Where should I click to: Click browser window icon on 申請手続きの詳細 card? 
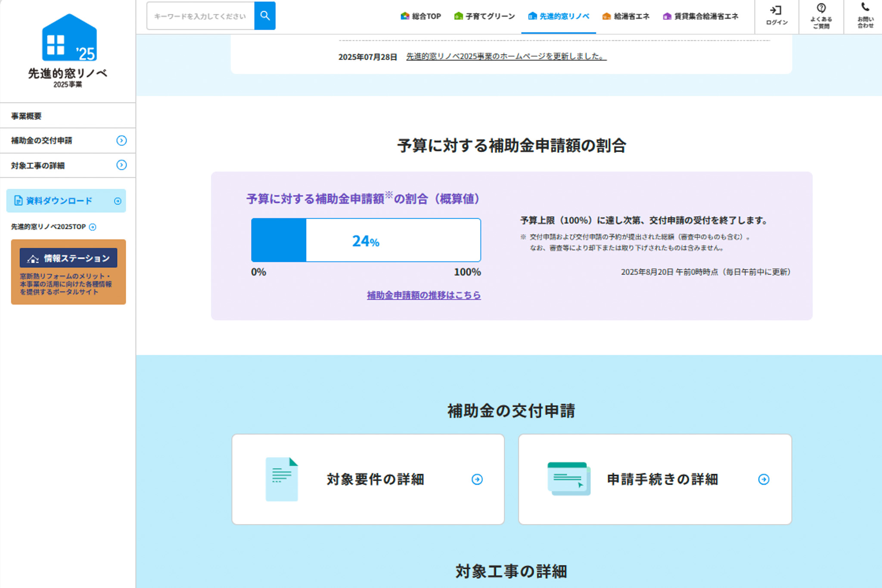point(568,479)
